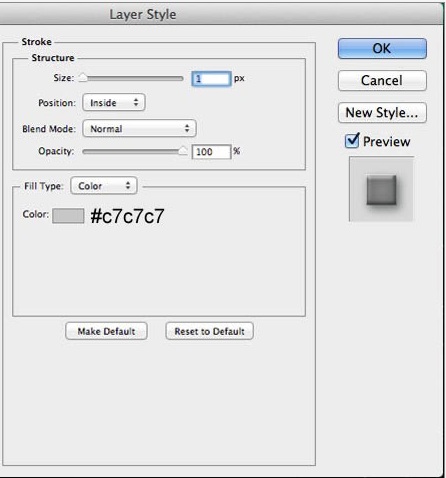The image size is (446, 478).
Task: Open the New Style dialog
Action: 382,113
